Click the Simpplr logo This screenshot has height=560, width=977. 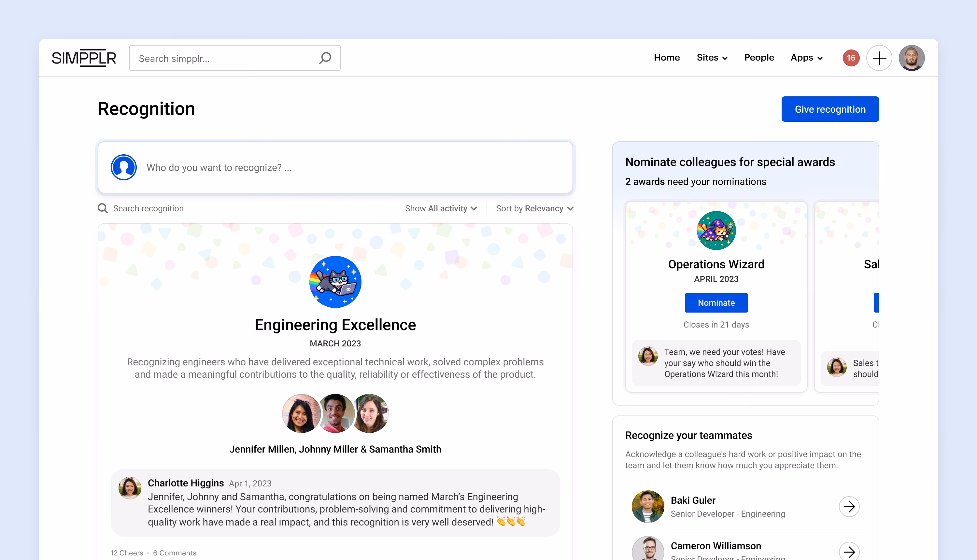pos(84,58)
